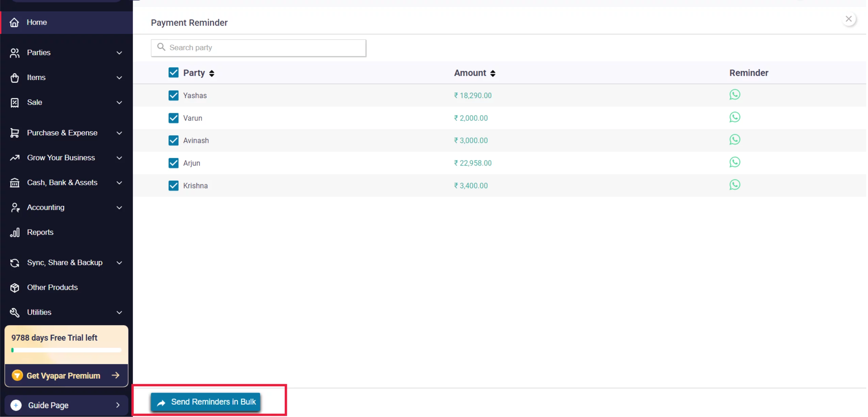Image resolution: width=868 pixels, height=417 pixels.
Task: Send WhatsApp reminder to Avinash
Action: coord(734,140)
